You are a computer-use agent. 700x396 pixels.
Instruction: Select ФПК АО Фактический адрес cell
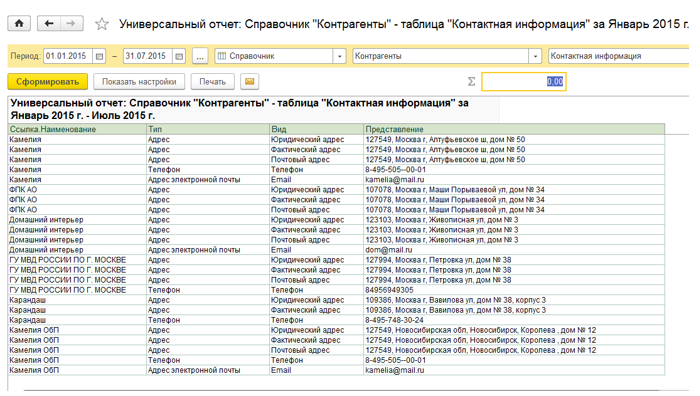[317, 200]
